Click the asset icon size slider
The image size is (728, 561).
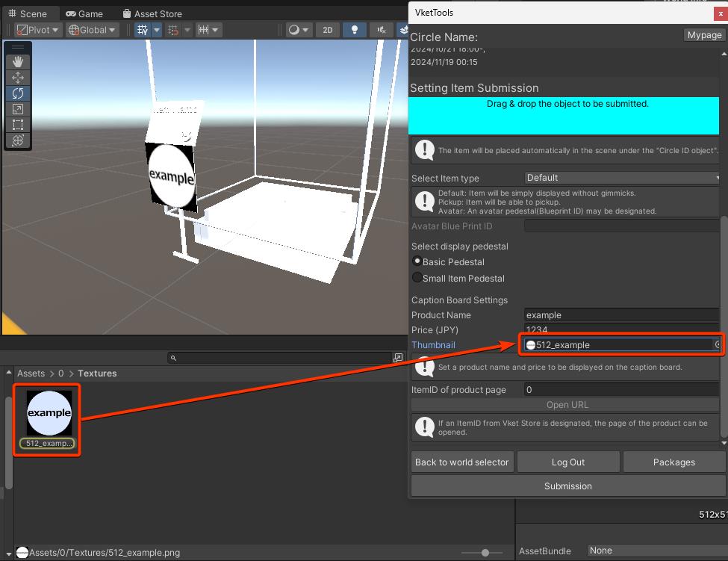[x=485, y=553]
